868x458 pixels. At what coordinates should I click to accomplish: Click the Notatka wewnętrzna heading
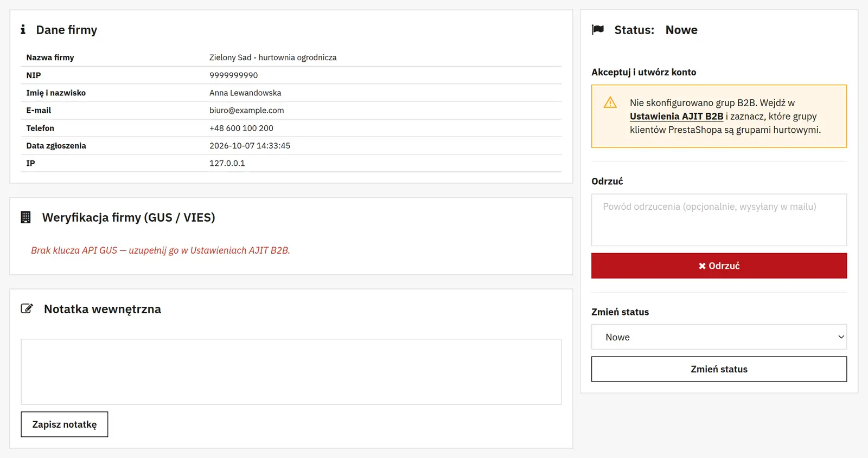point(103,309)
